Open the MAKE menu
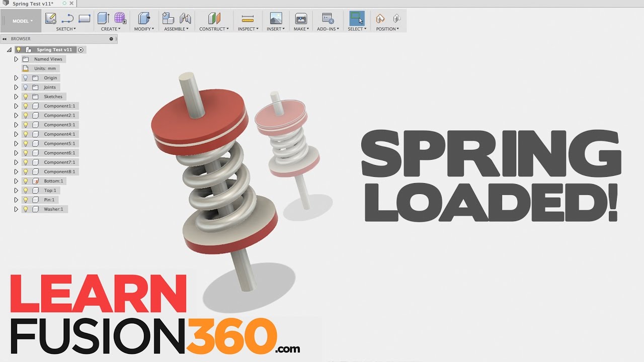The image size is (644, 362). pos(301,29)
